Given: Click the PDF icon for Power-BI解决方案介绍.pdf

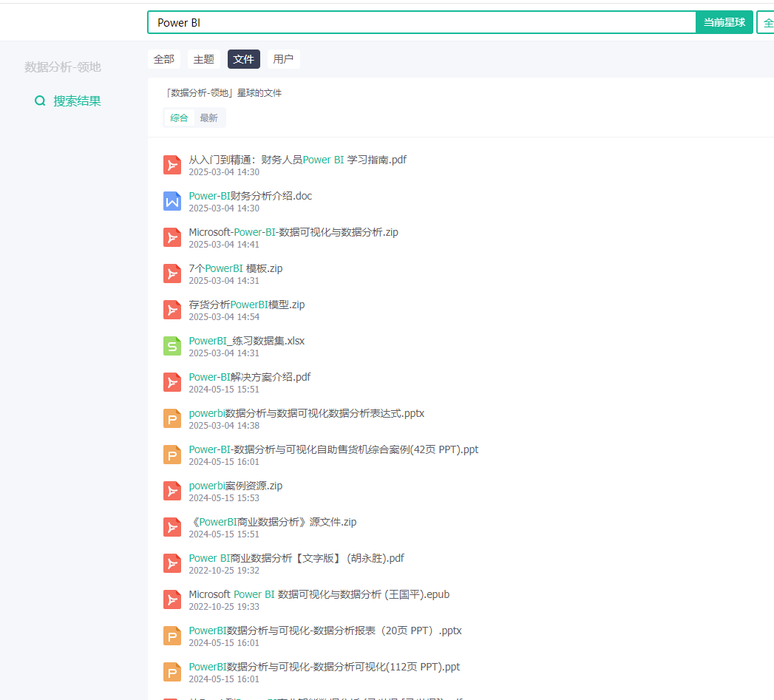Looking at the screenshot, I should pos(172,382).
